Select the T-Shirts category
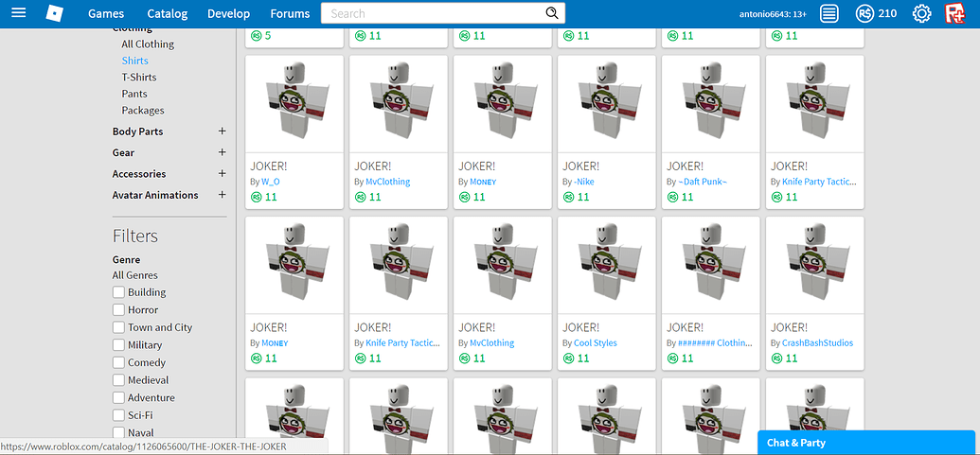The height and width of the screenshot is (455, 980). 139,78
